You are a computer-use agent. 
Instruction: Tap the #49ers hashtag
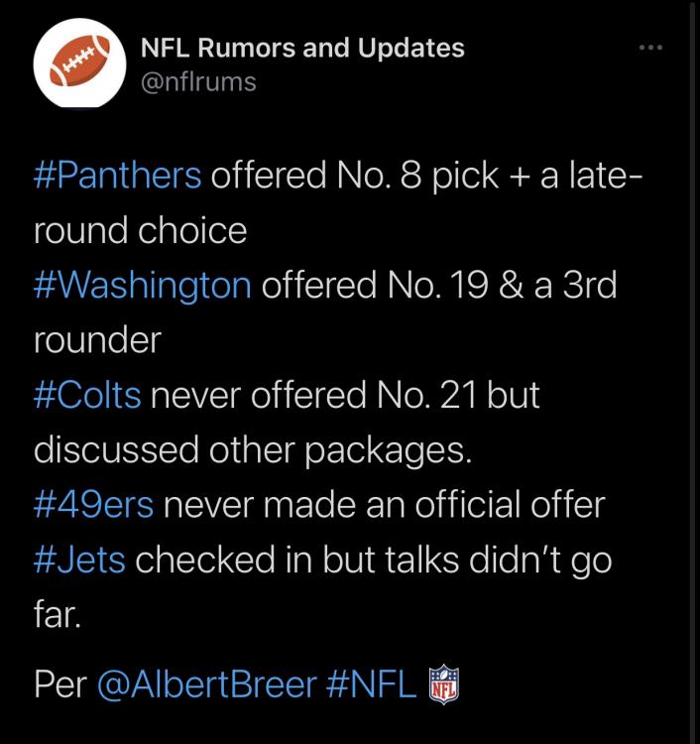[x=94, y=505]
